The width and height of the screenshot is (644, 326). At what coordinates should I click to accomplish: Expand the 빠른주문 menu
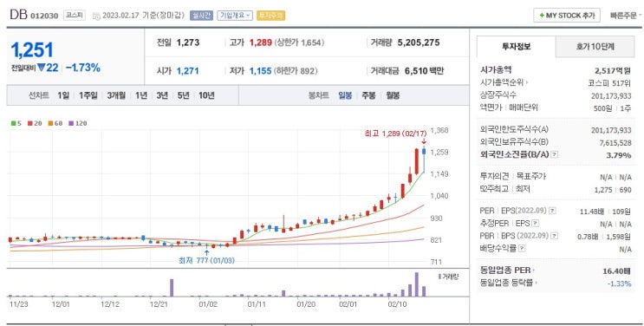pos(627,16)
